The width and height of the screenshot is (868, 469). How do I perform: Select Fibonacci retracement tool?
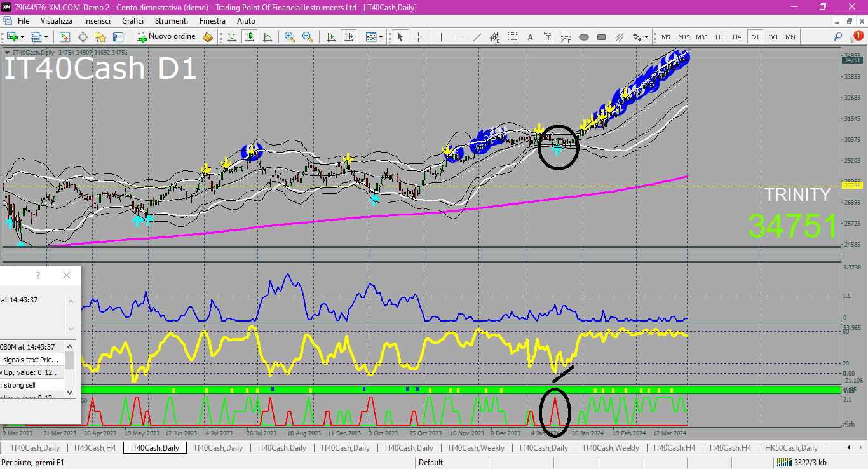[x=512, y=37]
